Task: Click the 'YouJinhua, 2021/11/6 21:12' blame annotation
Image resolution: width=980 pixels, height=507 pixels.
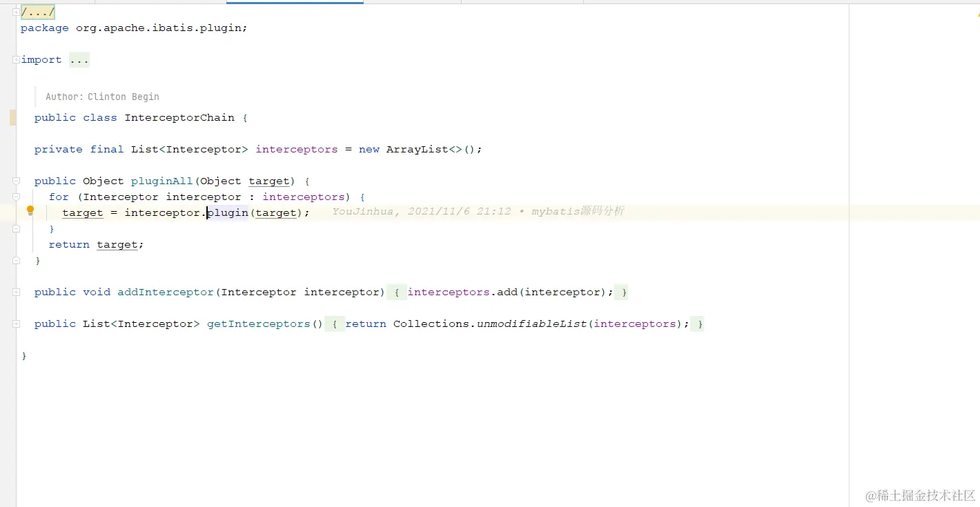Action: coord(421,211)
